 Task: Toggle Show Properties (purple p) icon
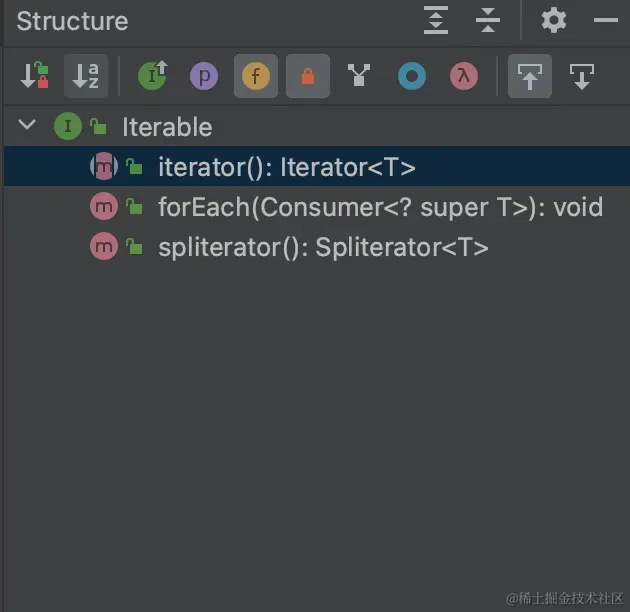203,76
